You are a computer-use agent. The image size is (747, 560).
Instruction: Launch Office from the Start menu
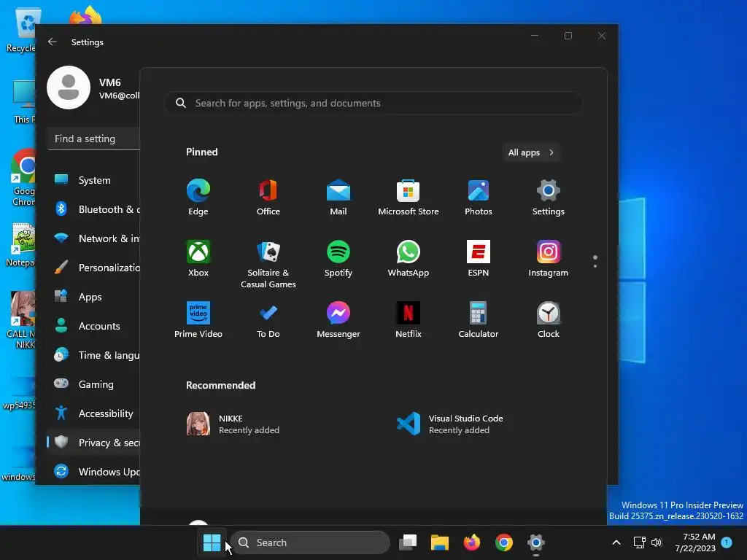click(268, 197)
